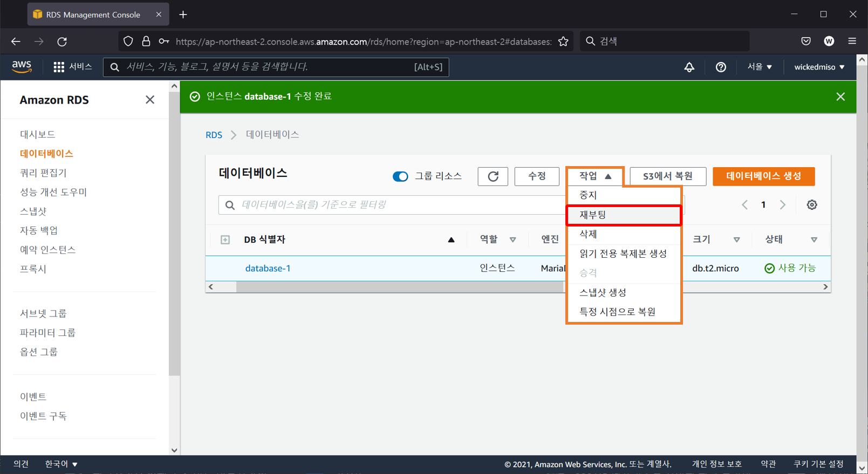This screenshot has width=868, height=474.
Task: Open a new browser tab
Action: [183, 15]
